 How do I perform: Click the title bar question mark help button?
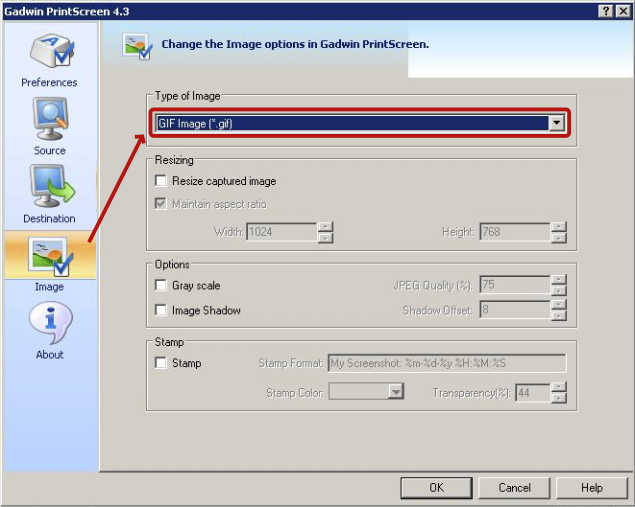605,11
